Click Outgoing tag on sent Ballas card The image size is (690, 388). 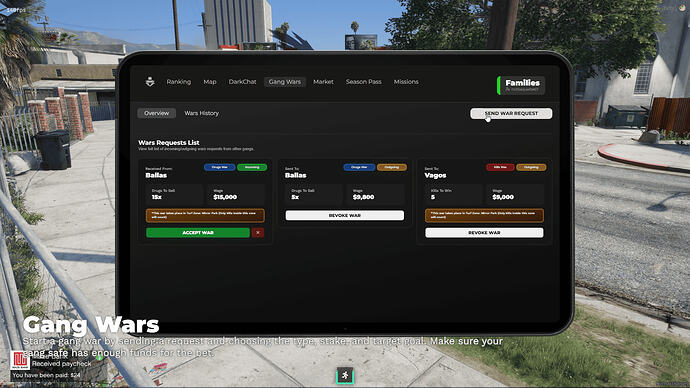point(392,167)
